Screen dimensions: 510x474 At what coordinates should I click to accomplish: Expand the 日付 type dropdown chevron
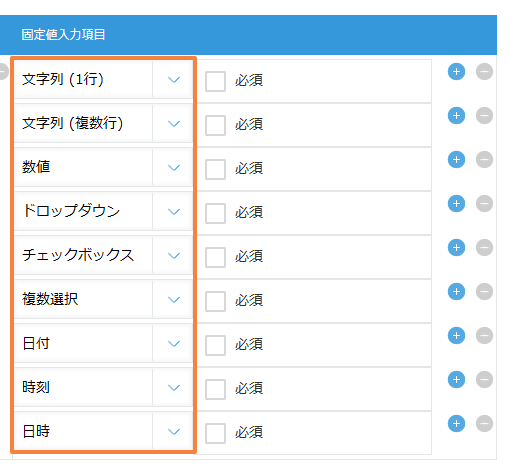[174, 343]
